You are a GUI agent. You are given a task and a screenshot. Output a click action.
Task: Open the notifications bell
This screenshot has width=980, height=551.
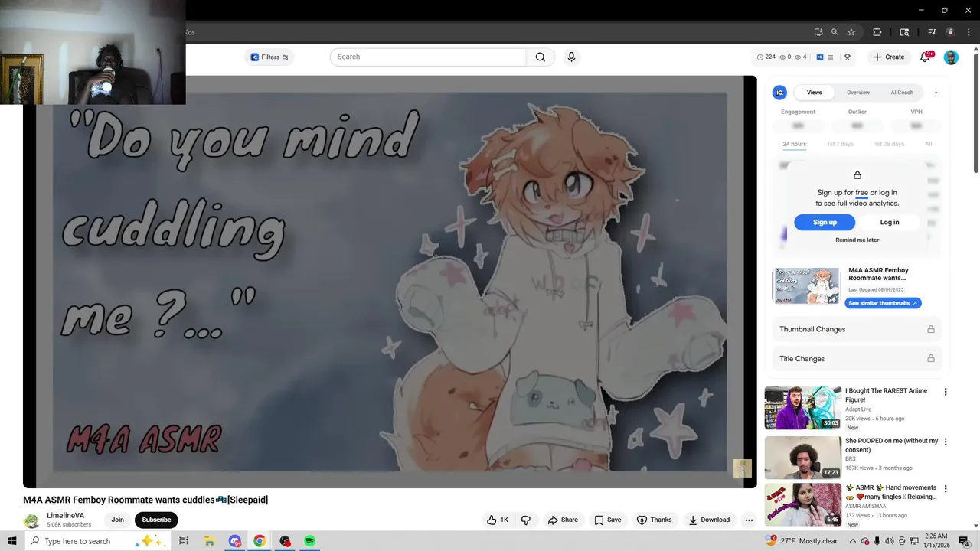pos(925,57)
